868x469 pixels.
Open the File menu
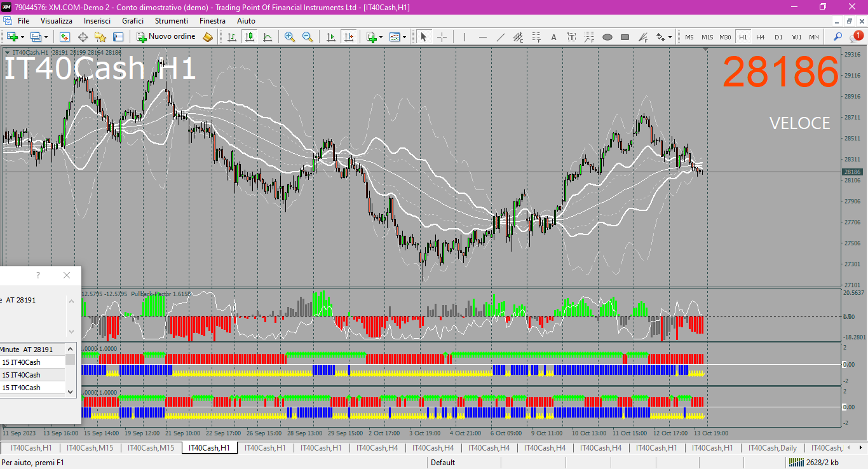pyautogui.click(x=24, y=21)
